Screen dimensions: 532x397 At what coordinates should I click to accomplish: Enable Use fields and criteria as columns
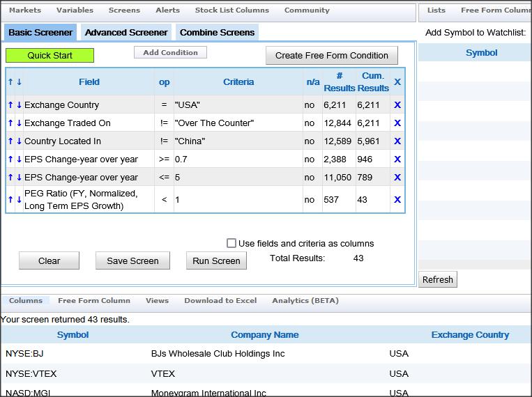(231, 243)
